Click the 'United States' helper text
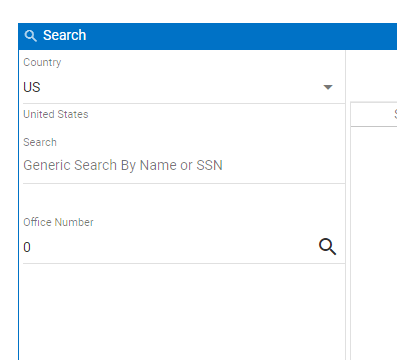397x360 pixels. click(x=56, y=114)
